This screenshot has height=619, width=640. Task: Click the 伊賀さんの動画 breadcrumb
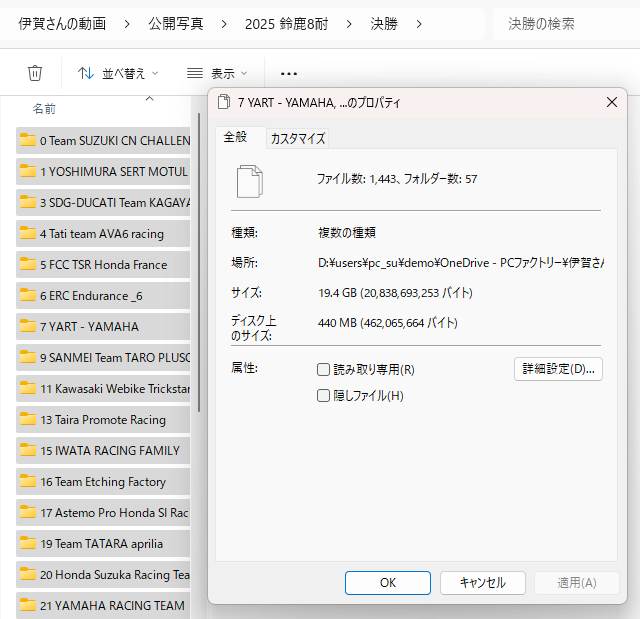(62, 24)
